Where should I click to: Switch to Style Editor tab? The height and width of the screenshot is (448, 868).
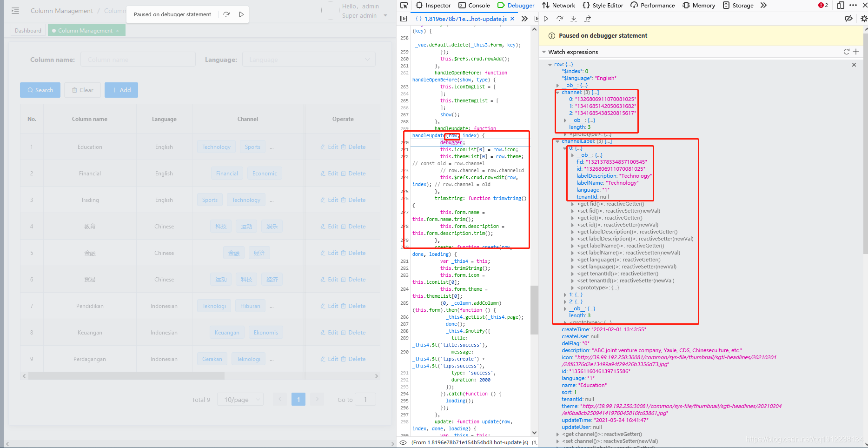[x=603, y=5]
